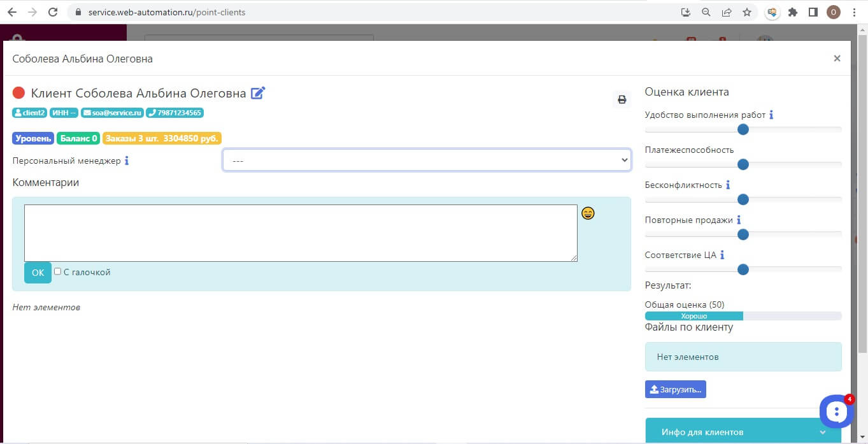Print the client card
Image resolution: width=868 pixels, height=444 pixels.
coord(622,99)
